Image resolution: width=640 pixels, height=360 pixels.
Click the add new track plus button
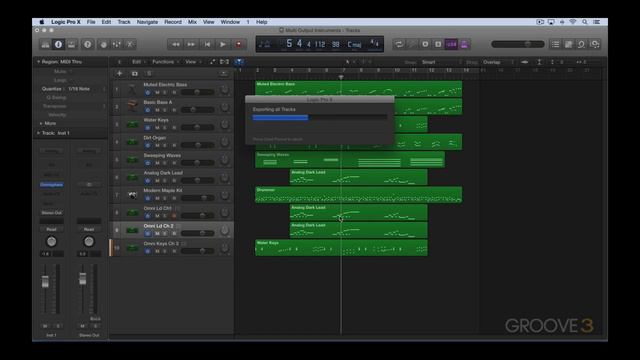click(x=119, y=73)
